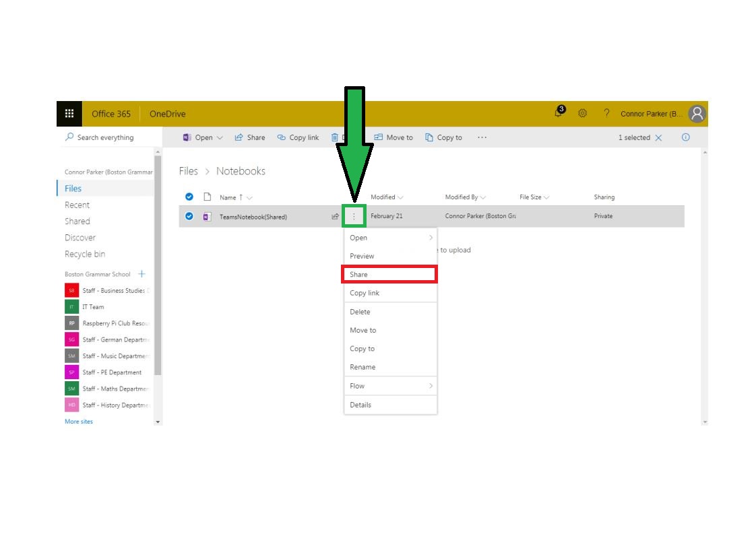Screen dimensions: 756x534
Task: Click the share arrow icon beside TeamsNotebook(Shared)
Action: 335,216
